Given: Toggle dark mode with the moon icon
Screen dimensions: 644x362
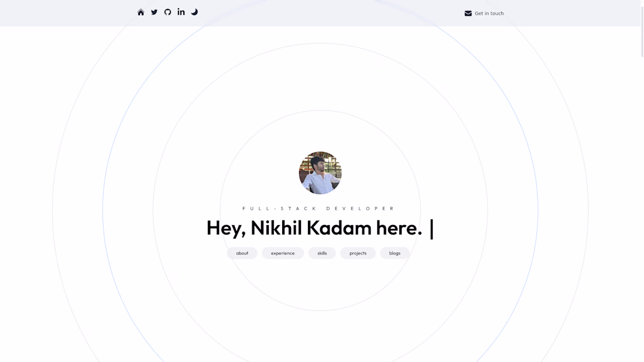Looking at the screenshot, I should pos(194,12).
